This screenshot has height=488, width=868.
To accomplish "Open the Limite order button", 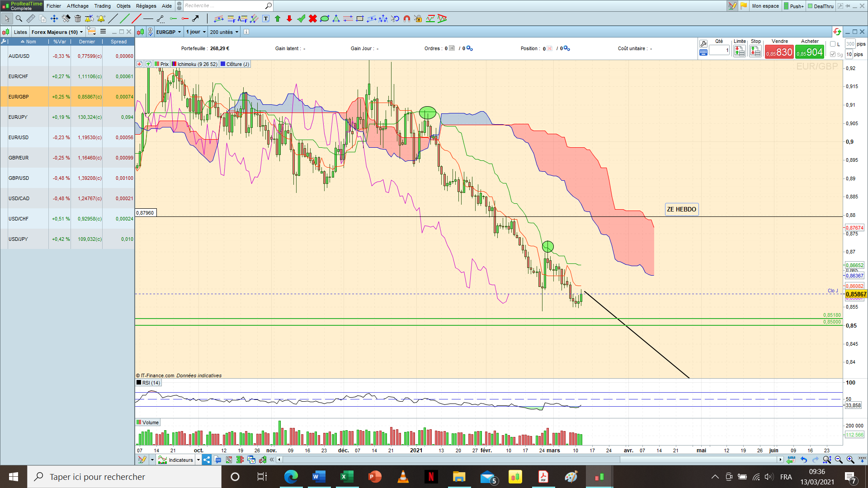I will (740, 51).
